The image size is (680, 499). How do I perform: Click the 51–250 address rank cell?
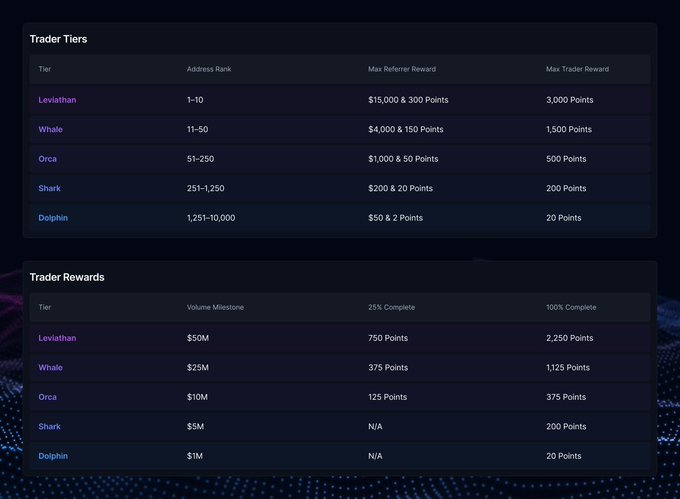[x=200, y=159]
